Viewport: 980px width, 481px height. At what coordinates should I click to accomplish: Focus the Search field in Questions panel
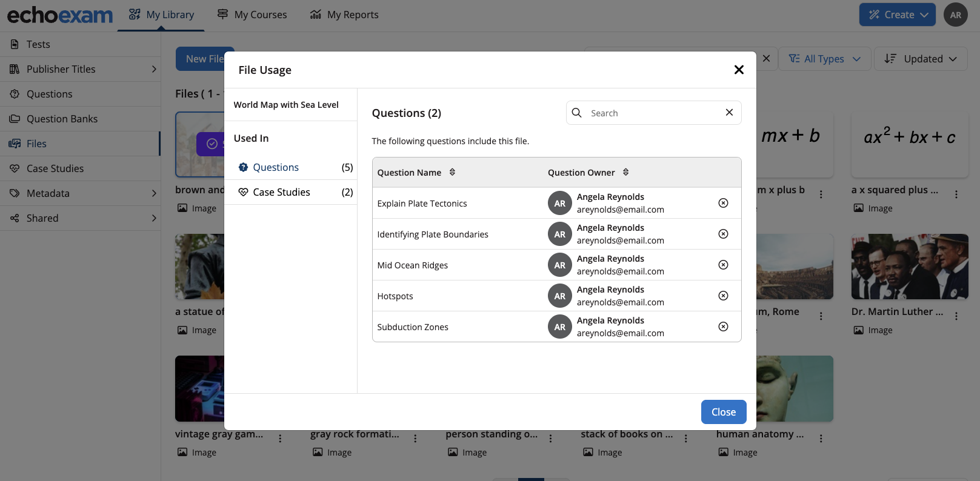pos(654,113)
